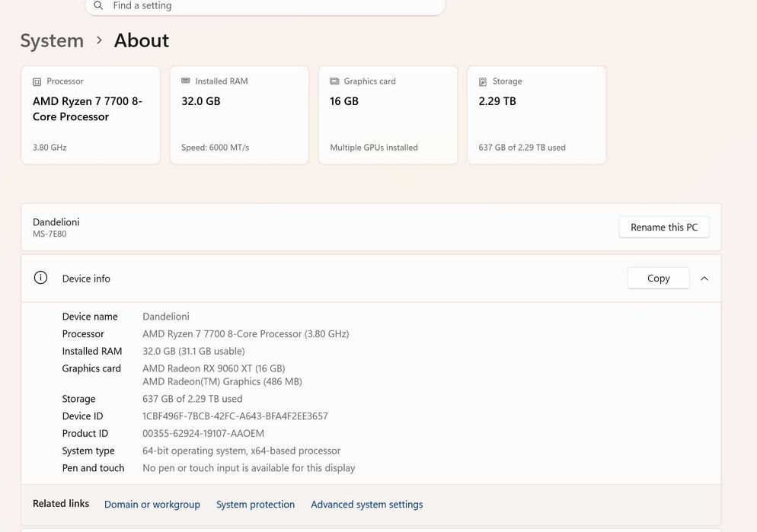The width and height of the screenshot is (757, 532).
Task: Click the Graphics card icon
Action: pos(334,81)
